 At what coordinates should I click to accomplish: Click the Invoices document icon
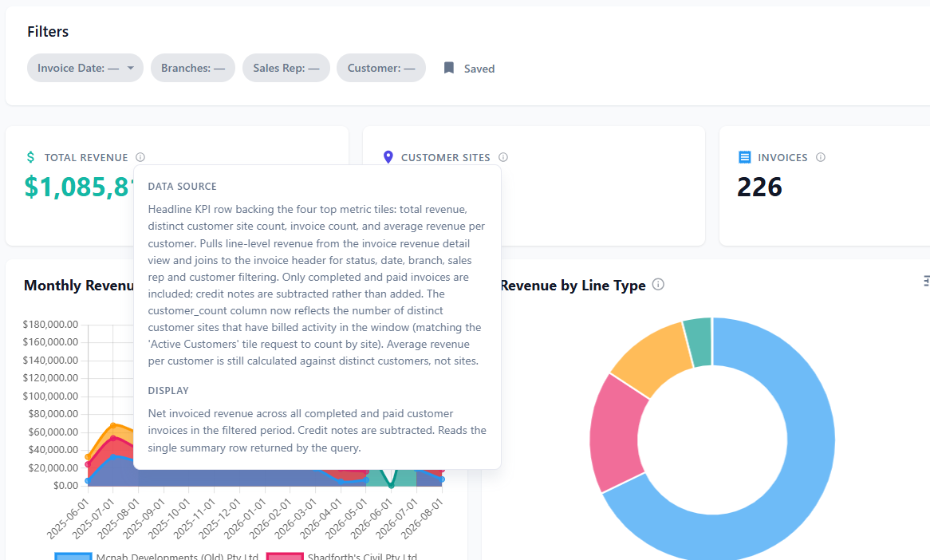tap(744, 157)
